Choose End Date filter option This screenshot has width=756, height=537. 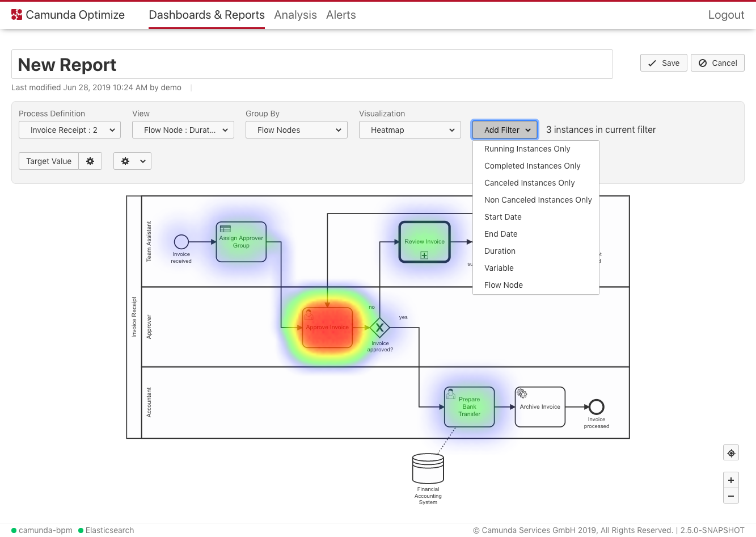[x=536, y=234]
